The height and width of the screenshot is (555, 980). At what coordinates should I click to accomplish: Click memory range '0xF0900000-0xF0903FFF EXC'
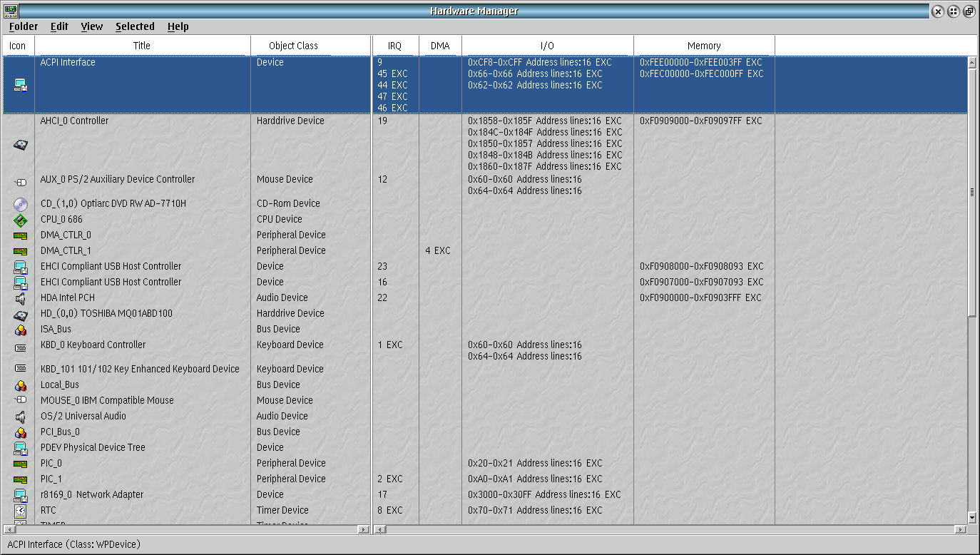pos(700,298)
